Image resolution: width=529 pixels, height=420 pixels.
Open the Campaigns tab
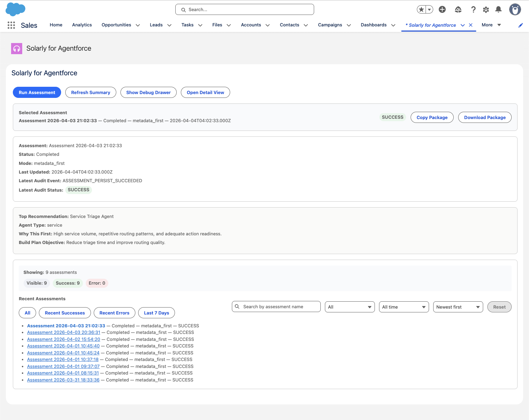point(330,25)
